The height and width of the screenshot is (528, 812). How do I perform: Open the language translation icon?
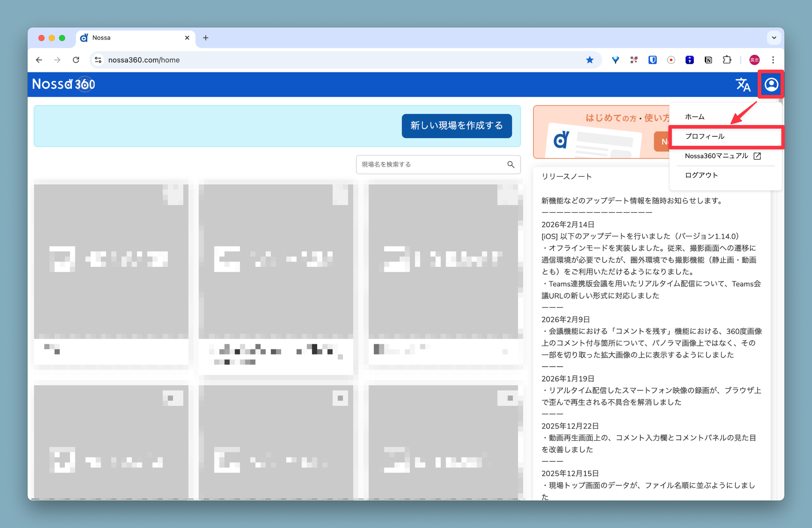(x=743, y=84)
